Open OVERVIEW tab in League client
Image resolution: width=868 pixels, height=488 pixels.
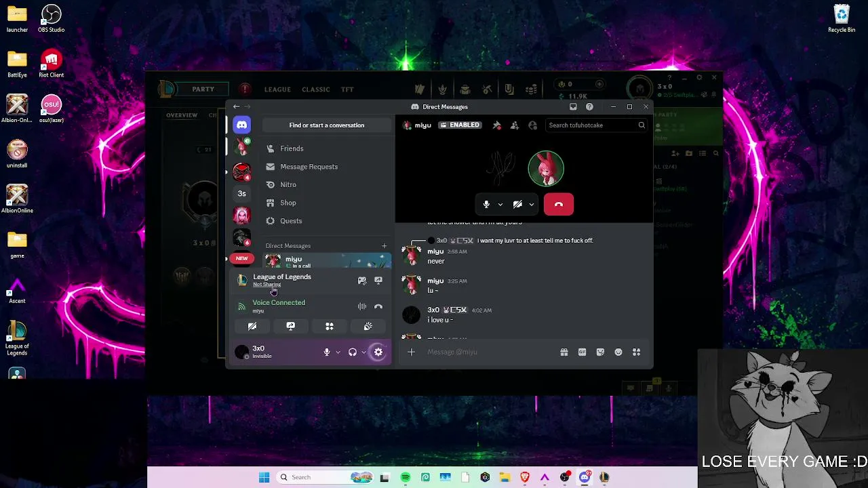pyautogui.click(x=182, y=115)
